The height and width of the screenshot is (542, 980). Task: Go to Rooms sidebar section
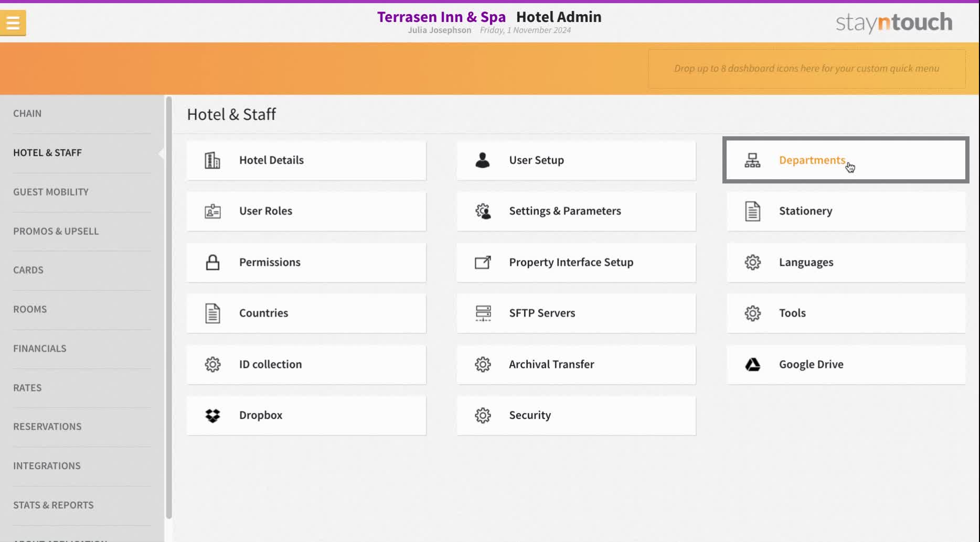click(30, 309)
